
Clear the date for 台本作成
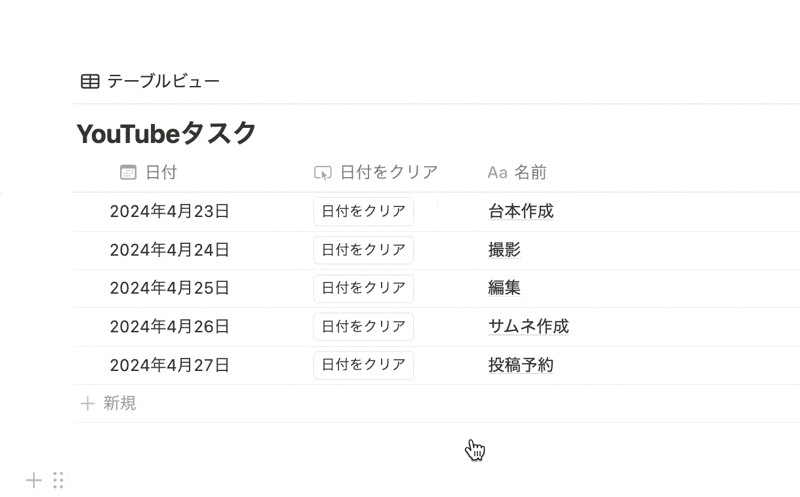363,211
